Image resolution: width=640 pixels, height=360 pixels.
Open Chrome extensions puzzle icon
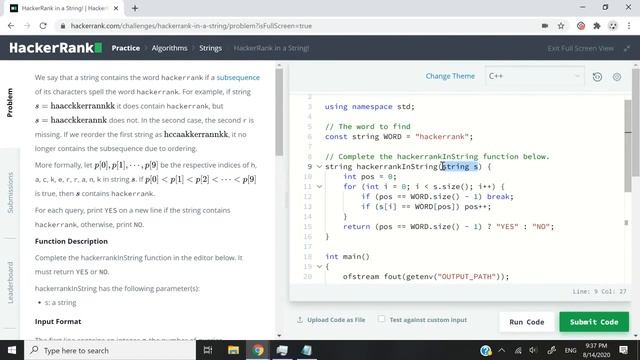[597, 26]
